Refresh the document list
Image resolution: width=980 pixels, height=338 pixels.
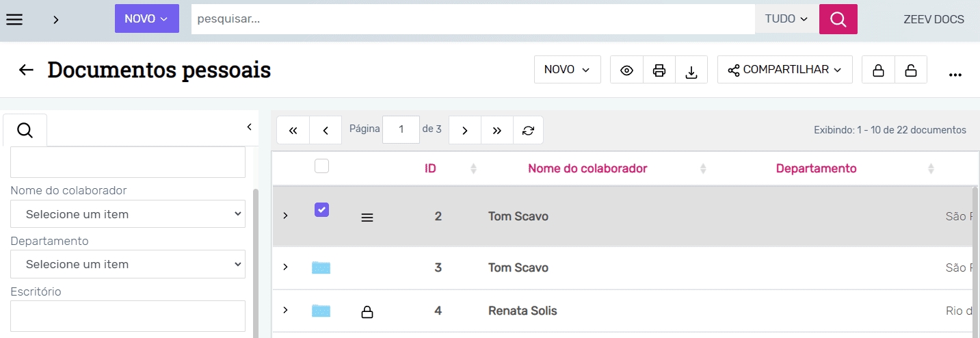[x=528, y=130]
